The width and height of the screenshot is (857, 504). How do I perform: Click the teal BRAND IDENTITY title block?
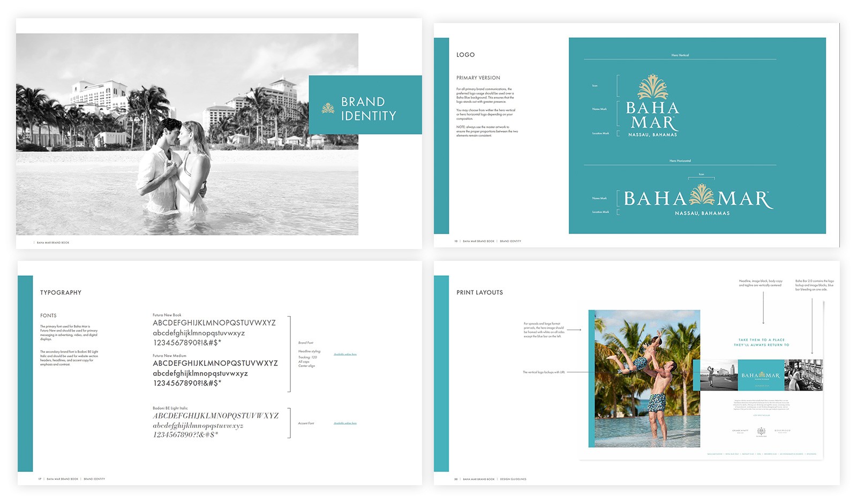365,104
